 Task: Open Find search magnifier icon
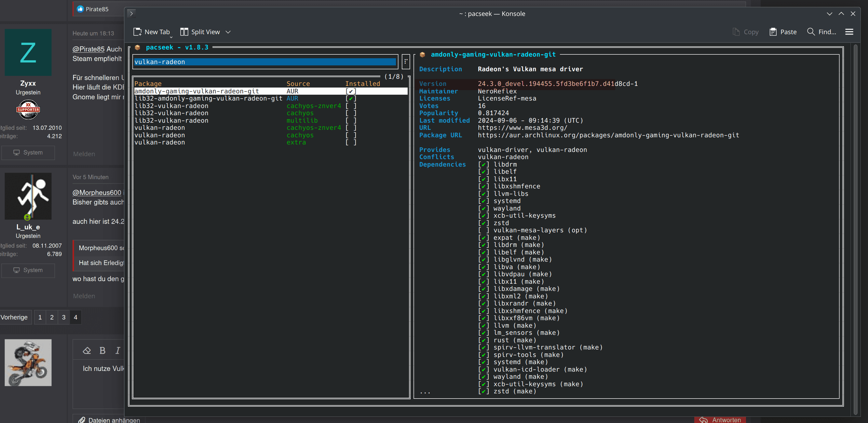pos(811,32)
